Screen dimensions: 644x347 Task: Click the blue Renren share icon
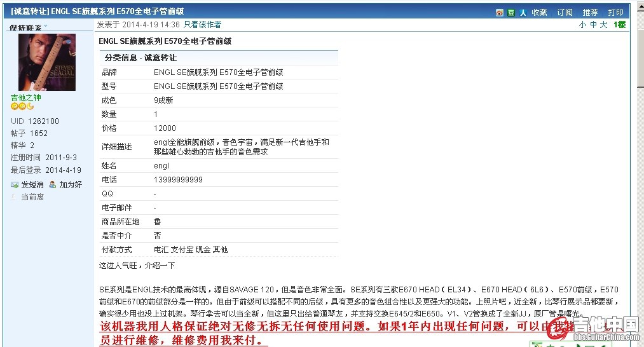click(x=523, y=13)
